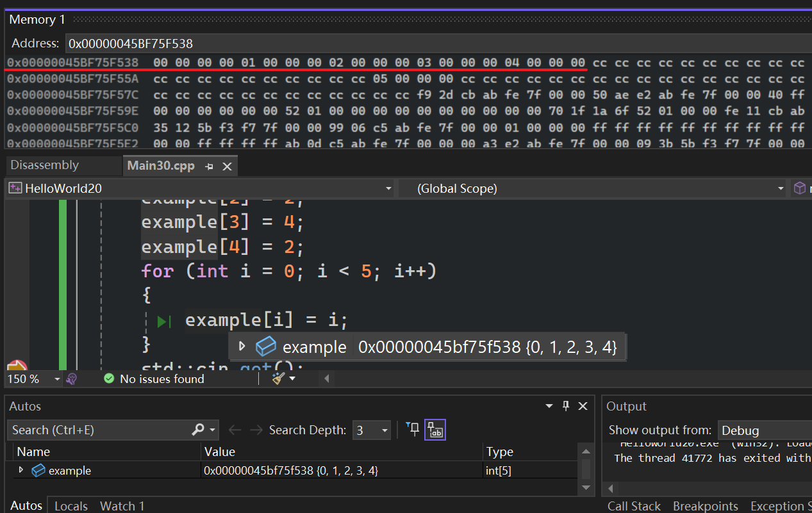Click the breakpoint icon in editor margin
The width and height of the screenshot is (812, 513).
click(16, 367)
